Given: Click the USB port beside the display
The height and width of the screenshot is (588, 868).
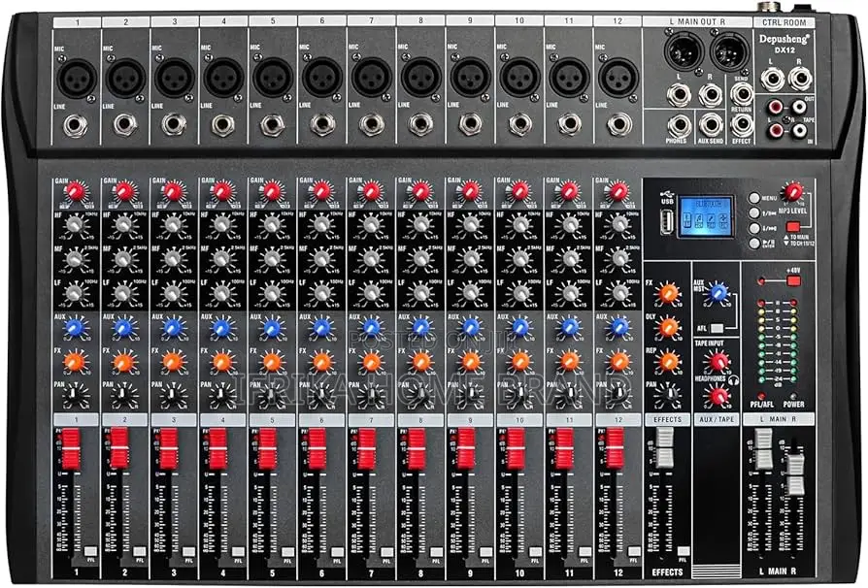Looking at the screenshot, I should (667, 222).
